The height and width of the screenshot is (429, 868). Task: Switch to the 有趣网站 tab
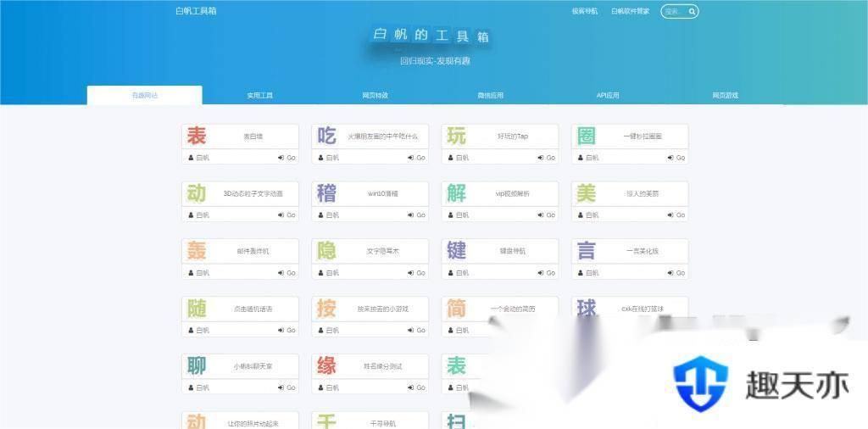tap(144, 95)
